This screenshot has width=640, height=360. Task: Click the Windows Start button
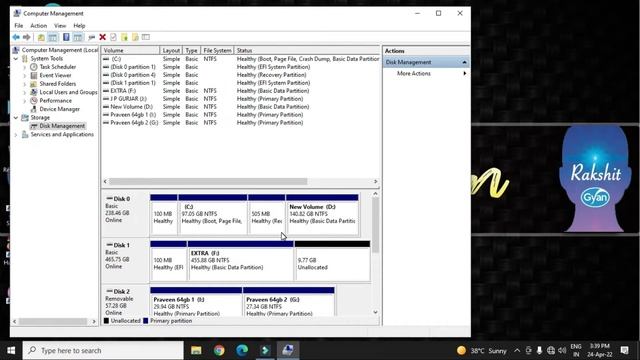coord(11,350)
